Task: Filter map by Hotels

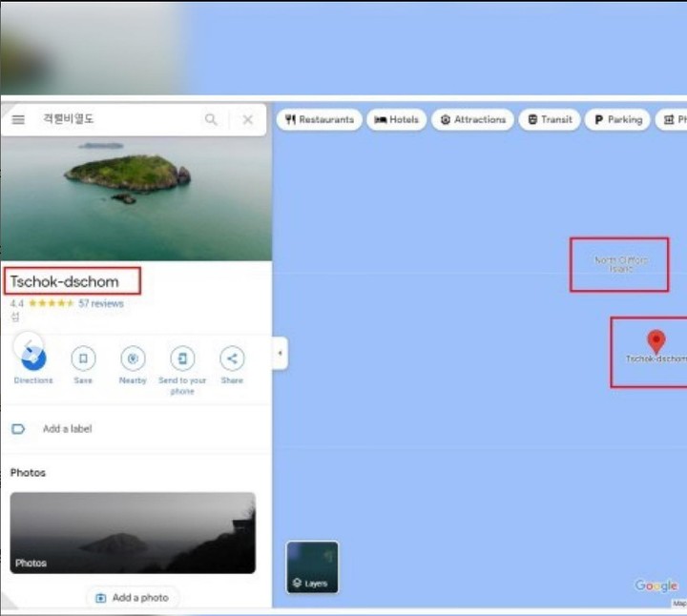Action: 397,119
